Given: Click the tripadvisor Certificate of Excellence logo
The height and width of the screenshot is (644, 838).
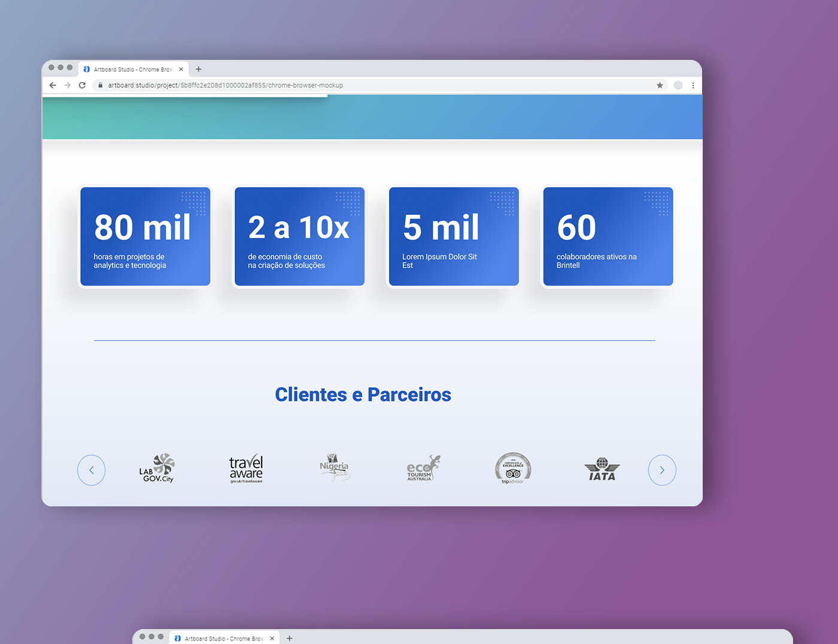Looking at the screenshot, I should pos(513,468).
